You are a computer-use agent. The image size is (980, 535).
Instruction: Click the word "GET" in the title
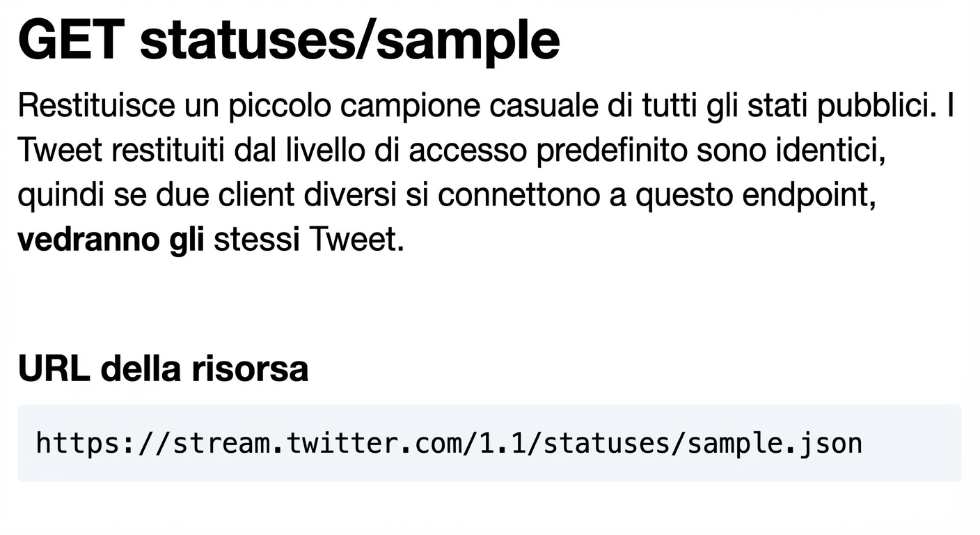pyautogui.click(x=68, y=40)
